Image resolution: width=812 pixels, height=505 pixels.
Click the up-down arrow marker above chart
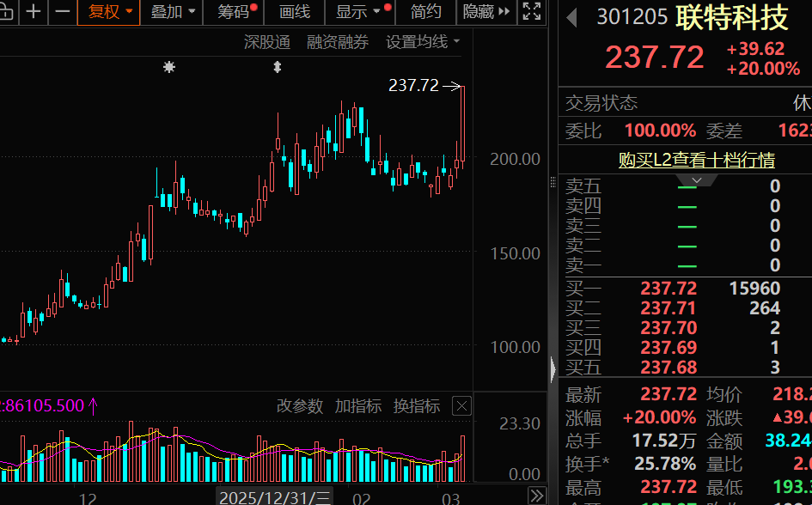[x=277, y=67]
